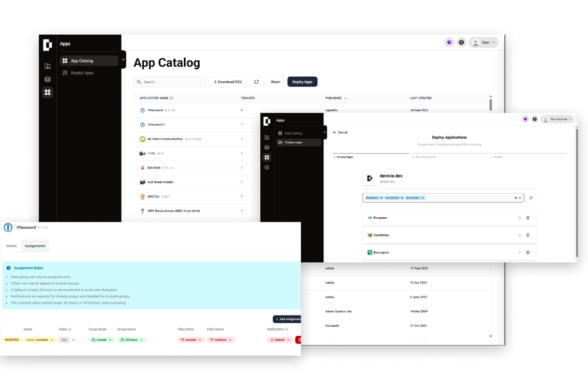Open the Publisher column filter dropdown
588x390 pixels.
(345, 98)
